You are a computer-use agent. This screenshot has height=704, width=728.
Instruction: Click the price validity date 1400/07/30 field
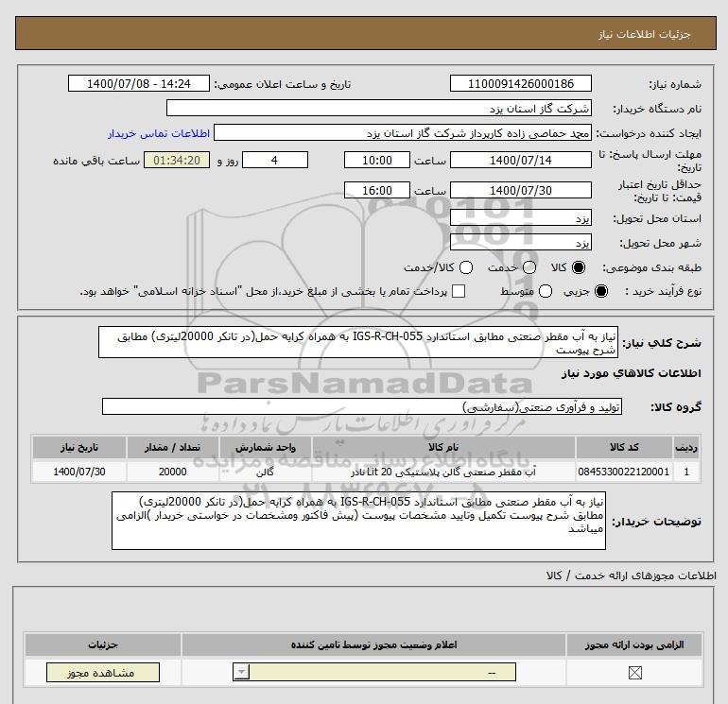(x=520, y=190)
